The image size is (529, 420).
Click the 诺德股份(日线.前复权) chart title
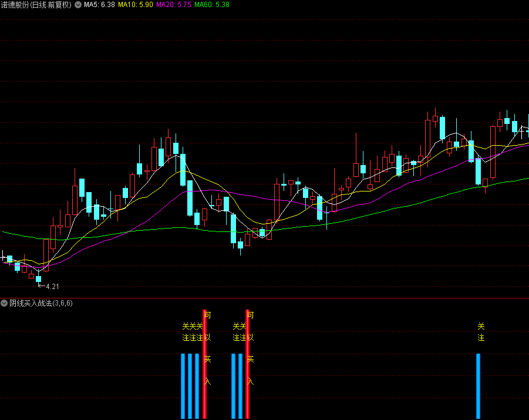coord(36,5)
